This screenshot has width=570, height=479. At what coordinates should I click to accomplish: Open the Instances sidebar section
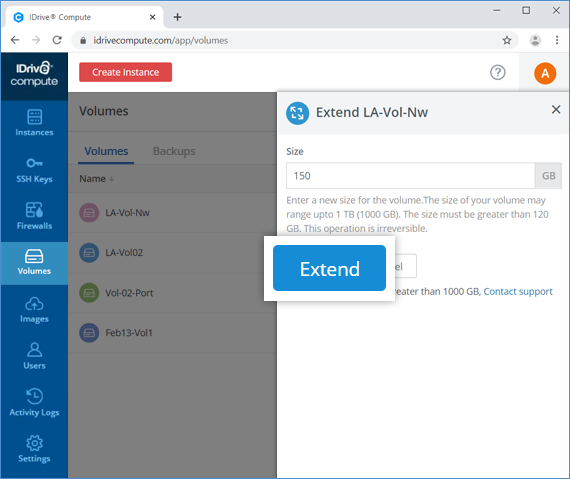coord(34,123)
